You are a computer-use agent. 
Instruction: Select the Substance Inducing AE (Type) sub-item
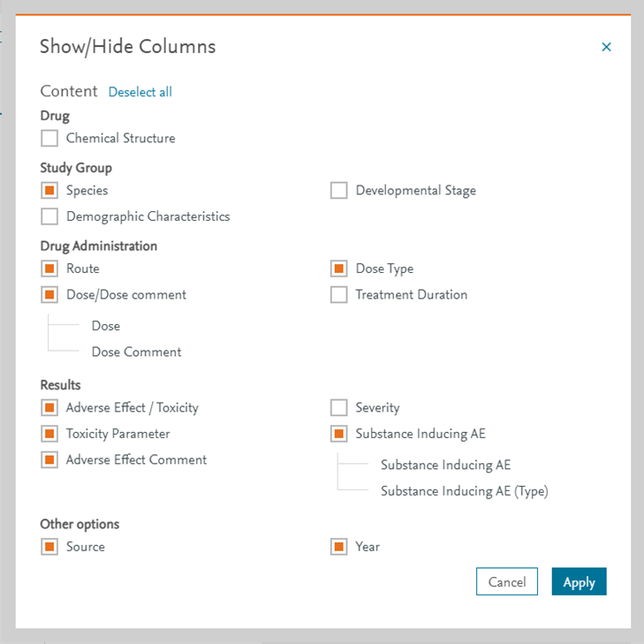[465, 491]
